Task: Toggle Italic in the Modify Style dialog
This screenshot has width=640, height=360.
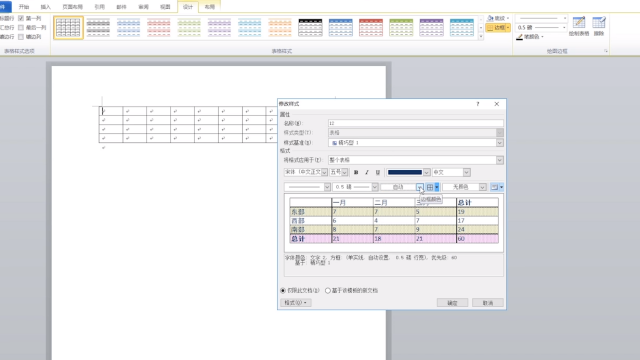Action: click(x=367, y=172)
